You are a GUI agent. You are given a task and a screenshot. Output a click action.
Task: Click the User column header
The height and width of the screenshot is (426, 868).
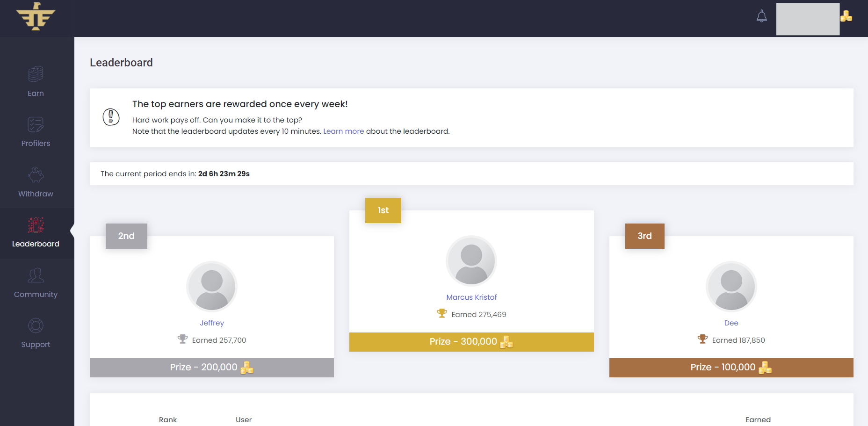pyautogui.click(x=244, y=420)
